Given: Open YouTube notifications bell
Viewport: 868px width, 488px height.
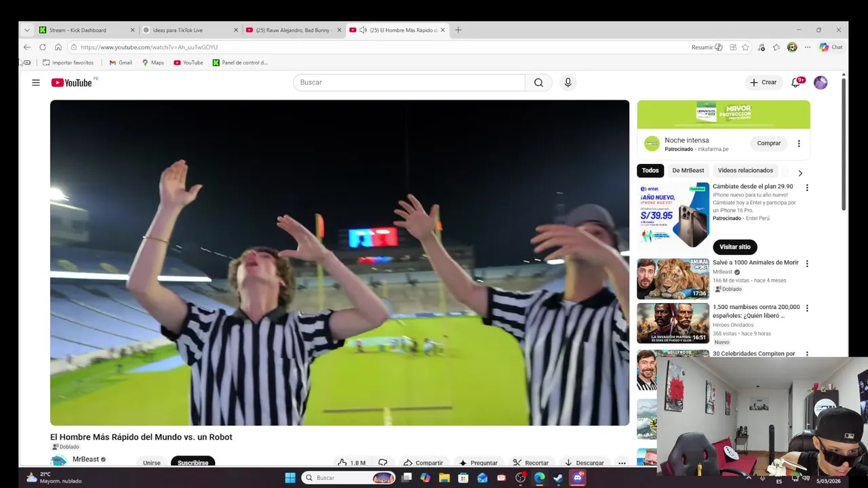Looking at the screenshot, I should pos(795,83).
